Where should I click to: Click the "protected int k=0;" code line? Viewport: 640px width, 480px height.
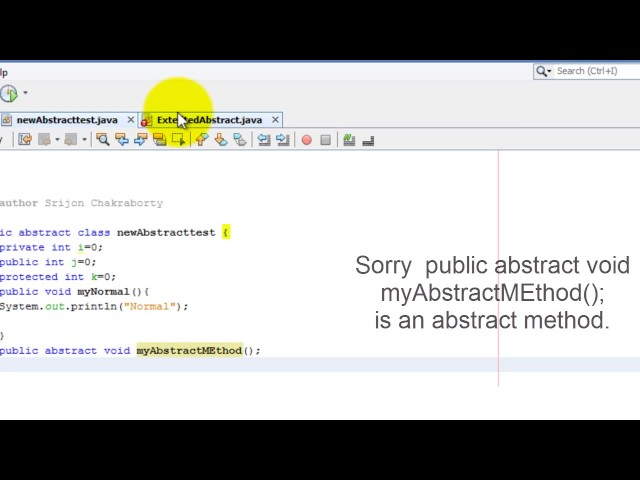[x=58, y=277]
